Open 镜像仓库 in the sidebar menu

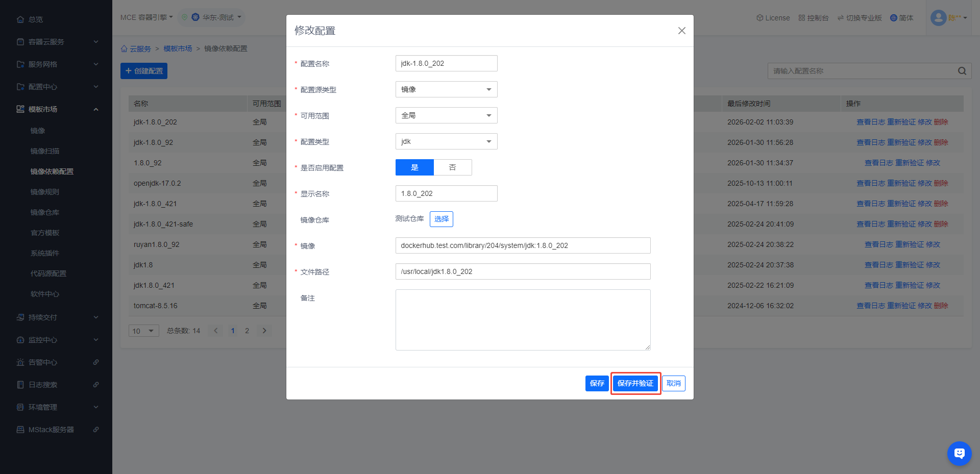coord(45,212)
